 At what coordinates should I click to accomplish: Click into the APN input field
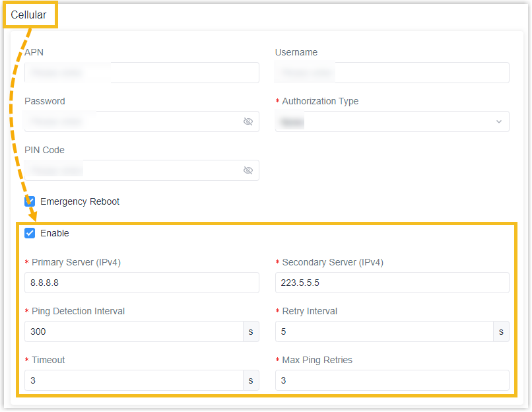coord(142,73)
